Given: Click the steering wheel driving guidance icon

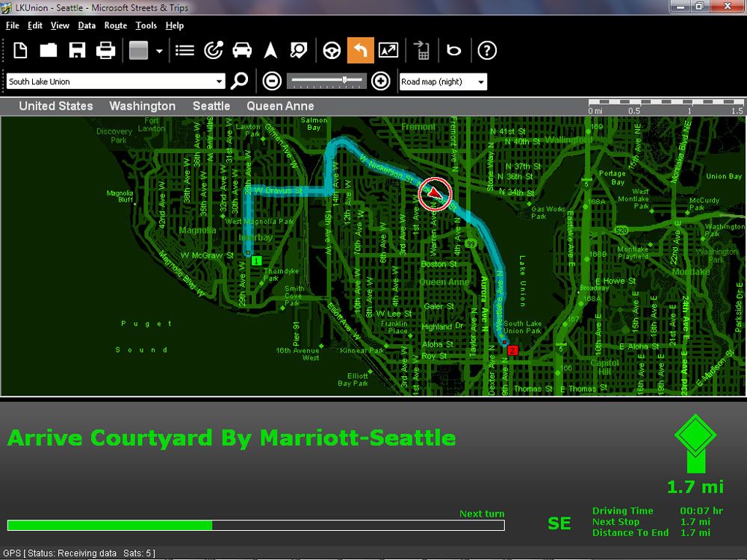Looking at the screenshot, I should [x=332, y=50].
